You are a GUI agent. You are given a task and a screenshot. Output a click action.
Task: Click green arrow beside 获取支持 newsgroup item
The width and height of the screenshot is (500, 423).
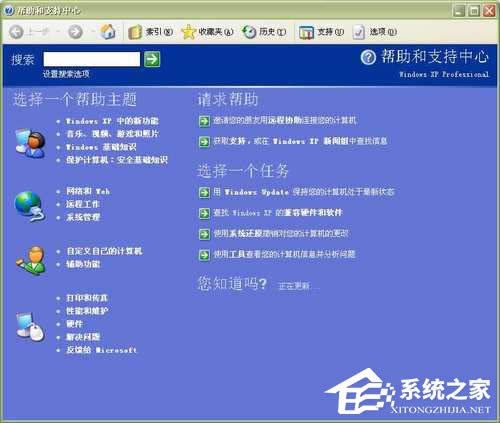coord(204,142)
